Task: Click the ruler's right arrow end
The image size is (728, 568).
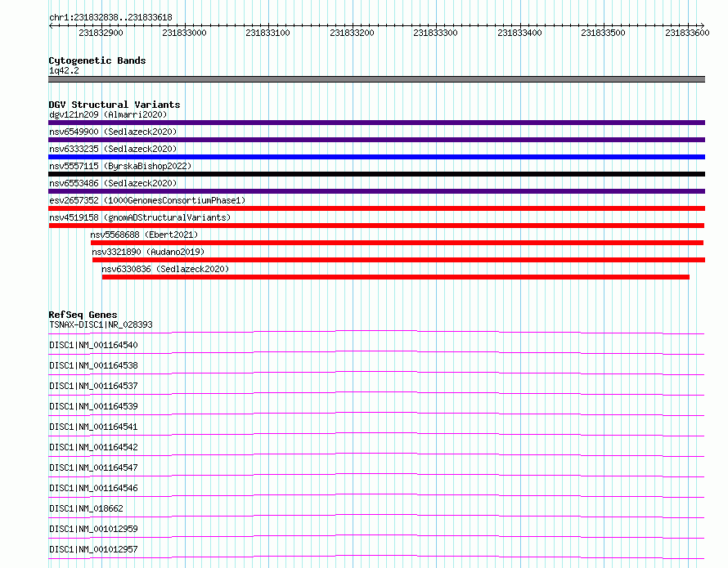Action: (703, 26)
